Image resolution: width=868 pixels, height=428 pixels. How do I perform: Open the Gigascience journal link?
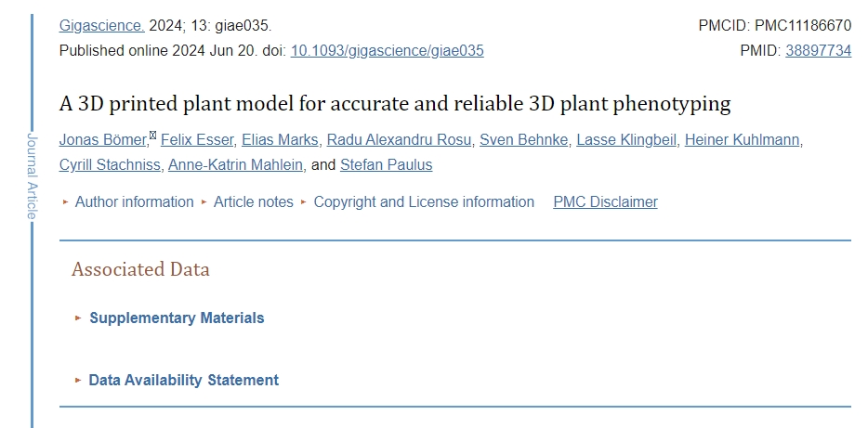[101, 26]
